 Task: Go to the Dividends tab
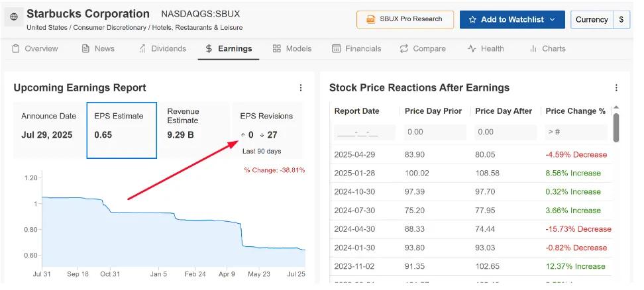click(x=162, y=48)
